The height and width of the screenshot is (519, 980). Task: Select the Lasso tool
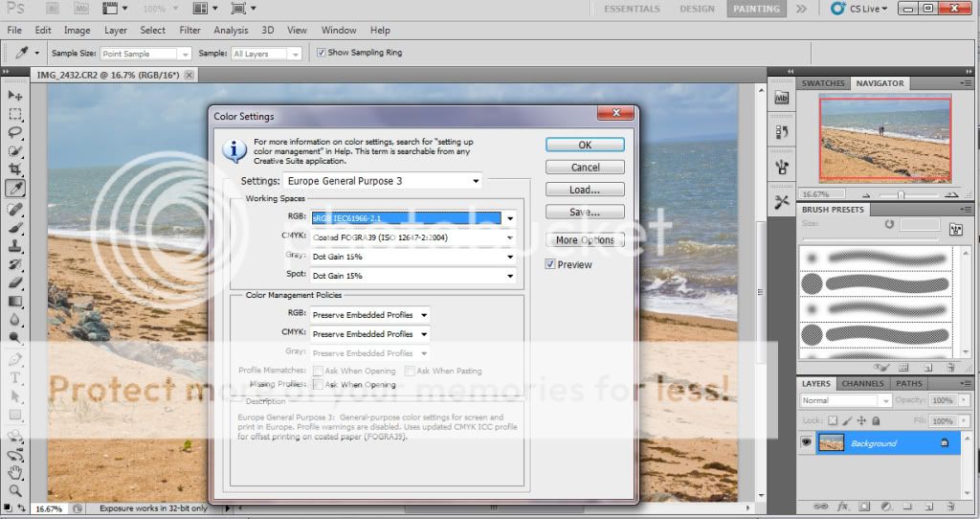point(15,132)
